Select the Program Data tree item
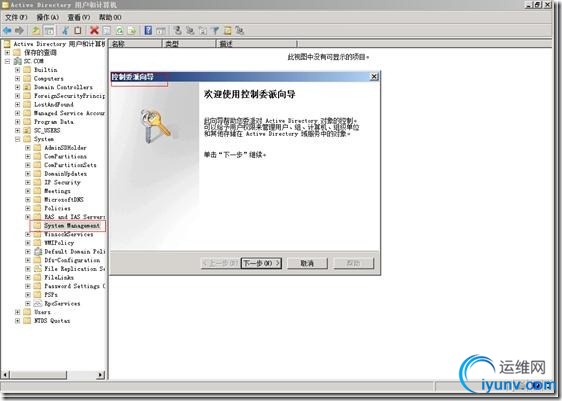 53,122
